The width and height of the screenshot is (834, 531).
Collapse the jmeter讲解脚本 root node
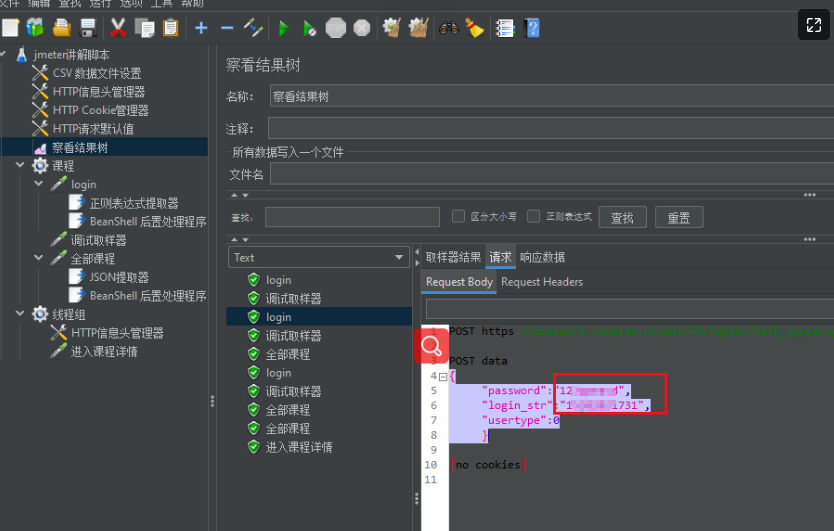[x=4, y=54]
